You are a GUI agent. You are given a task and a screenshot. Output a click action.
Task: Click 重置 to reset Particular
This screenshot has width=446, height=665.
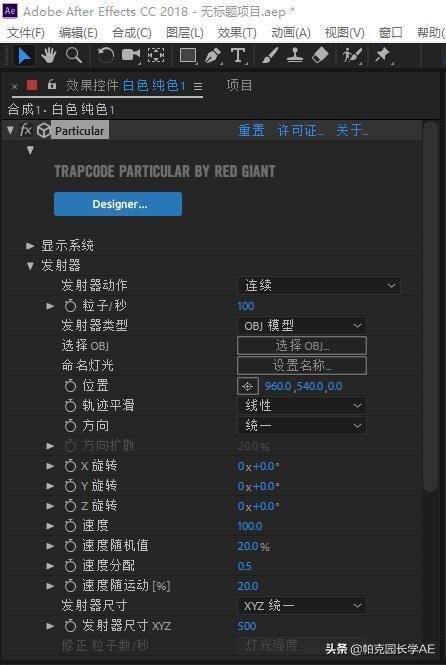(251, 130)
